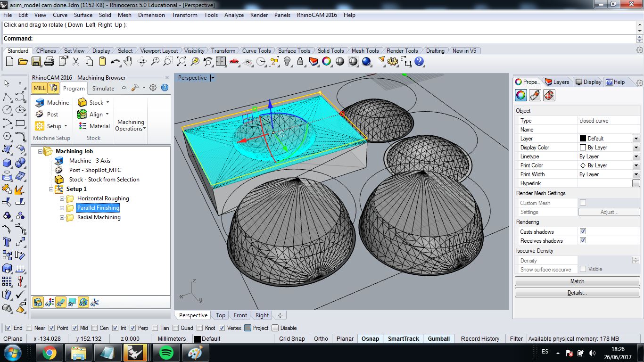The height and width of the screenshot is (362, 644).
Task: Click the black Default layer color swatch in Properties
Action: 583,139
